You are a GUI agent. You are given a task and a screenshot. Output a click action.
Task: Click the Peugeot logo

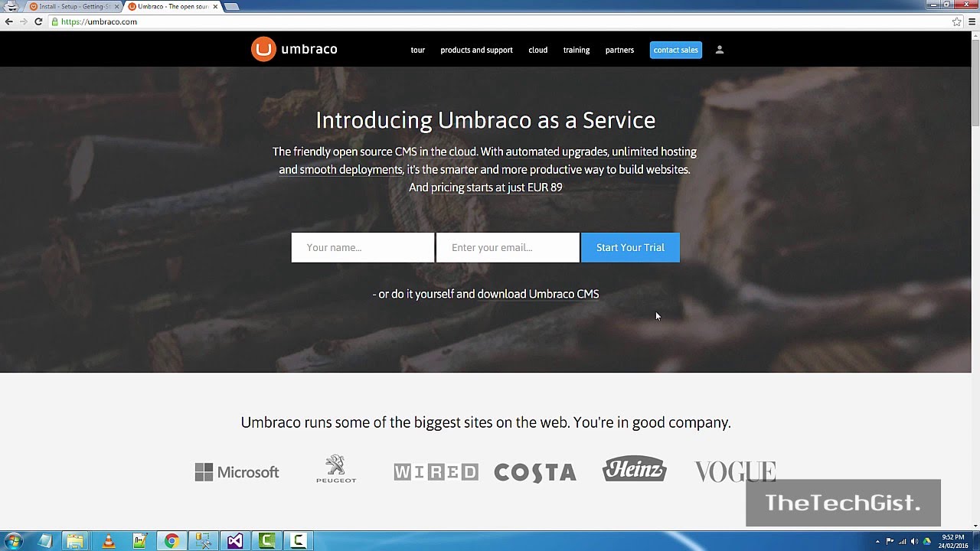tap(336, 469)
